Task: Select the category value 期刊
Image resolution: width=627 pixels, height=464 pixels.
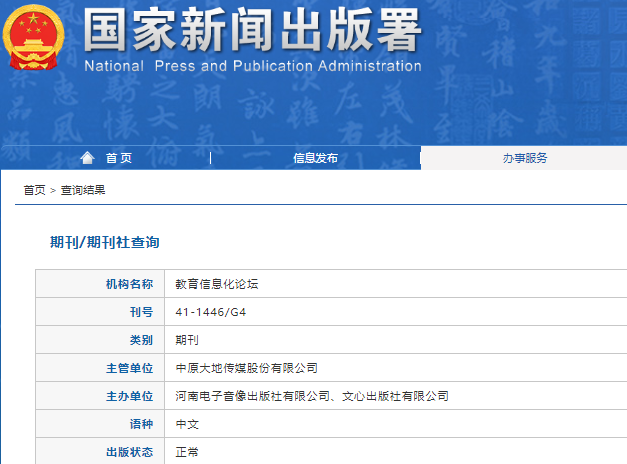Action: click(x=187, y=340)
